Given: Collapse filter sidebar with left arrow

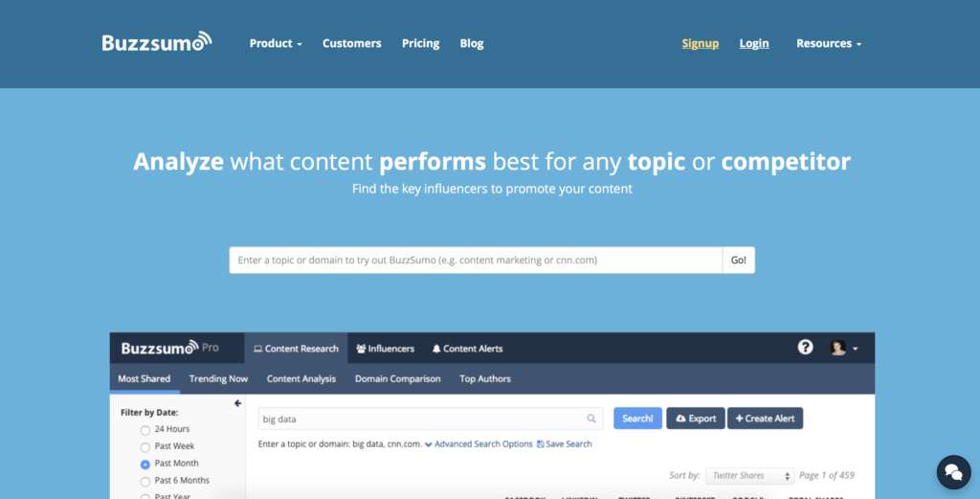Looking at the screenshot, I should click(x=237, y=403).
